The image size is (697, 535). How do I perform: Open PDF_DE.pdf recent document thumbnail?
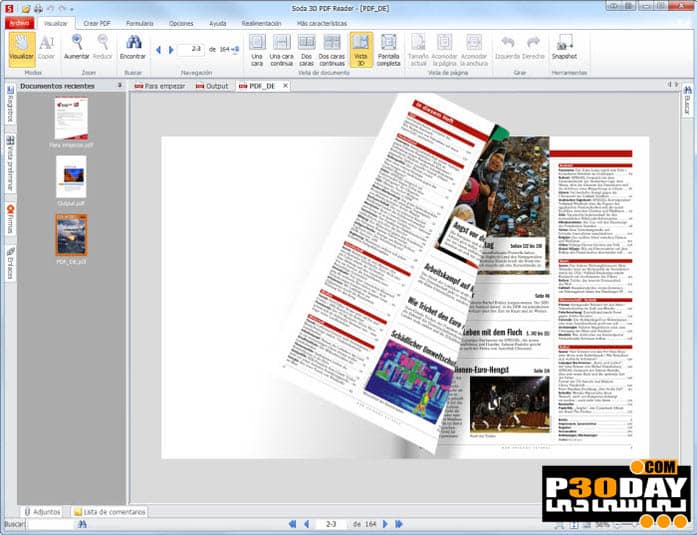[71, 235]
